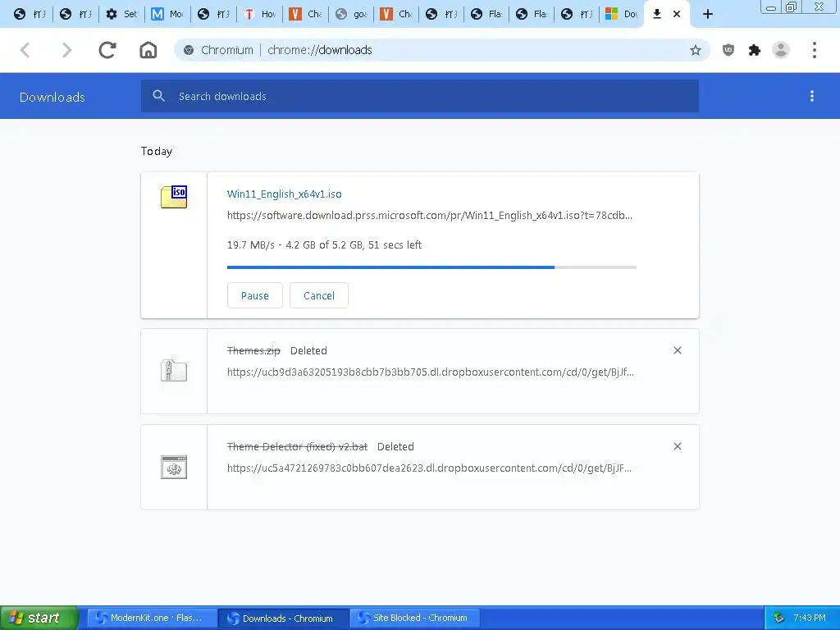Open the home page button
Viewport: 840px width, 630px height.
148,50
